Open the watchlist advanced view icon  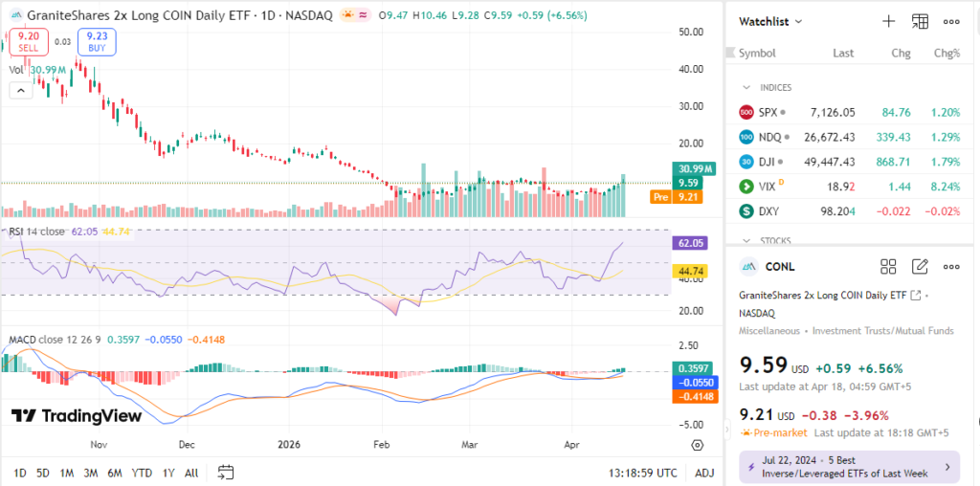pos(920,21)
